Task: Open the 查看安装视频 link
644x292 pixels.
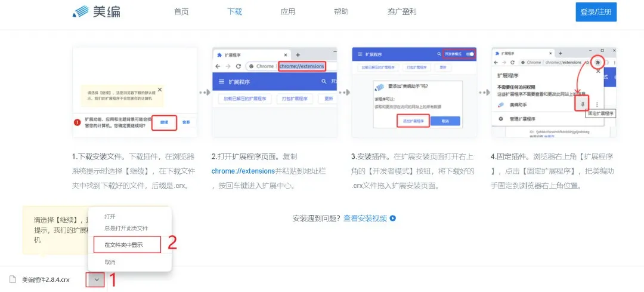Action: [365, 219]
